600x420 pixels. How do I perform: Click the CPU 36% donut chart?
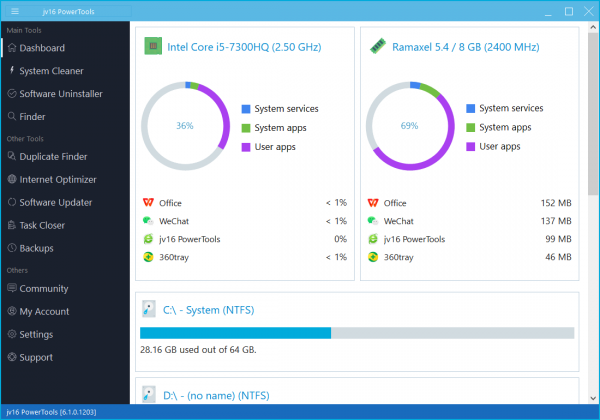pyautogui.click(x=185, y=126)
